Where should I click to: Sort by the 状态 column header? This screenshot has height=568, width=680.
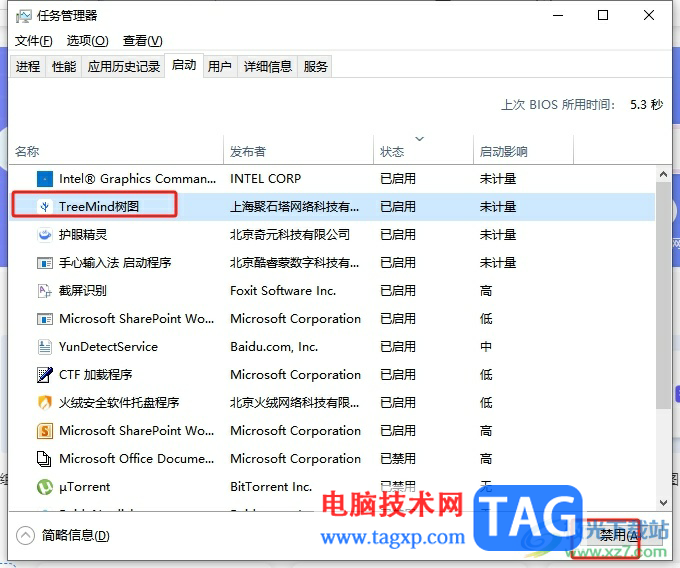(x=423, y=150)
